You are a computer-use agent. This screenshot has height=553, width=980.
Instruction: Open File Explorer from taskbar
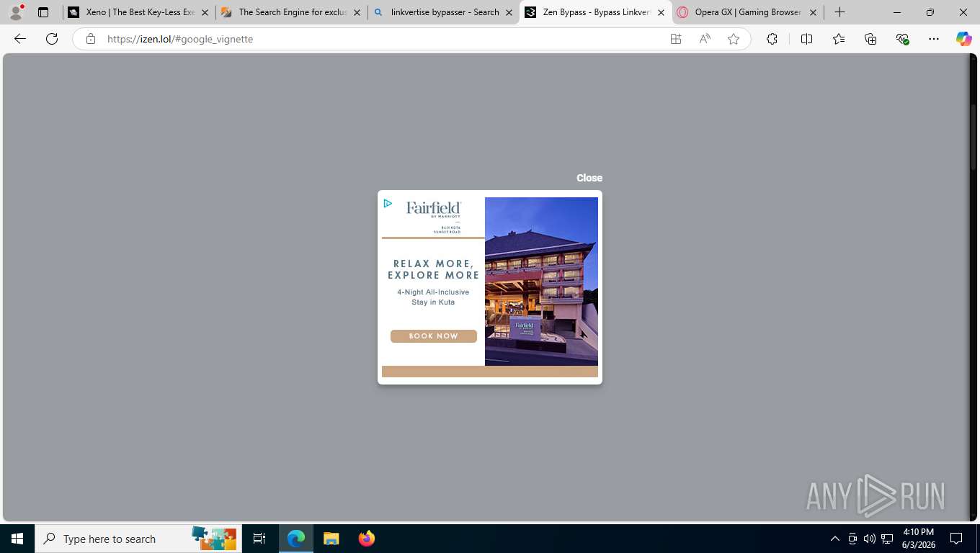point(331,539)
